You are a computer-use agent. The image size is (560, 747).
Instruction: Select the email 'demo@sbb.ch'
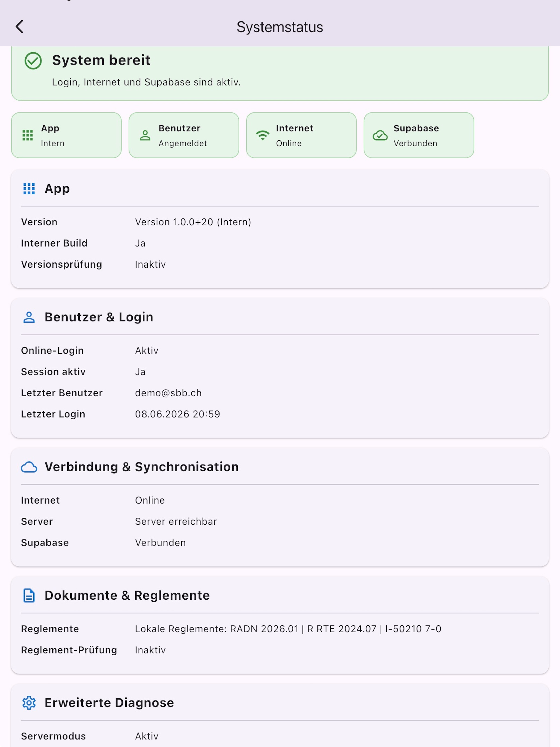point(168,393)
